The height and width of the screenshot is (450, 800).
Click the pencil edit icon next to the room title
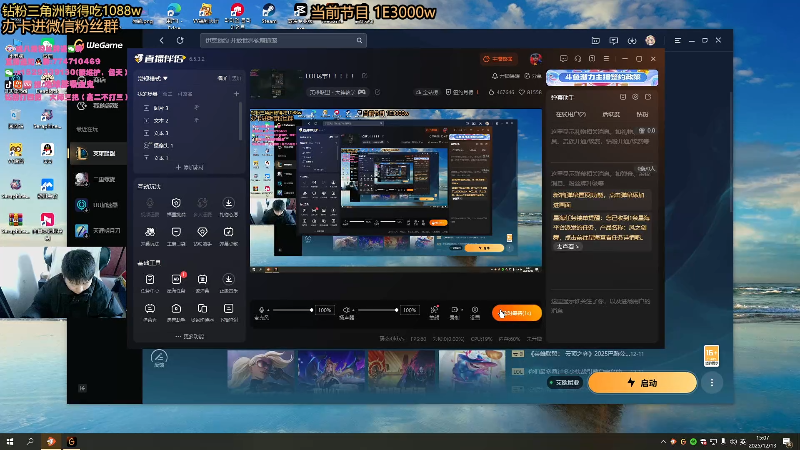pyautogui.click(x=365, y=76)
